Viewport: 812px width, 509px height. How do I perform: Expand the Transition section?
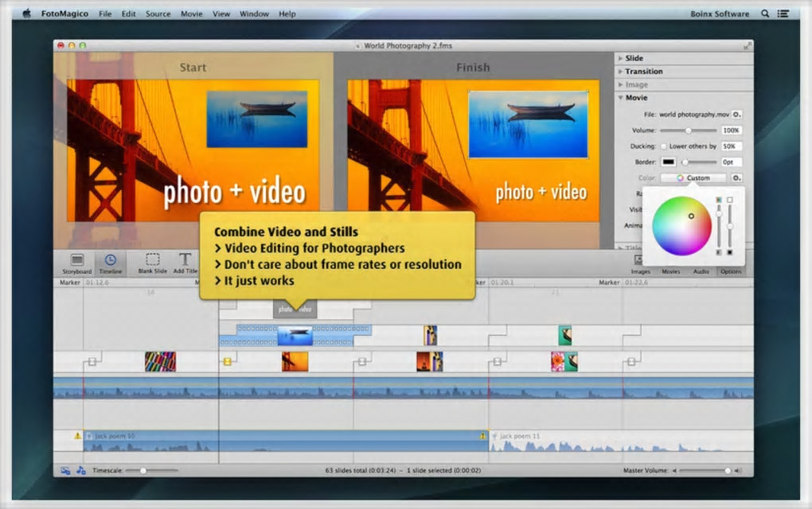(621, 72)
